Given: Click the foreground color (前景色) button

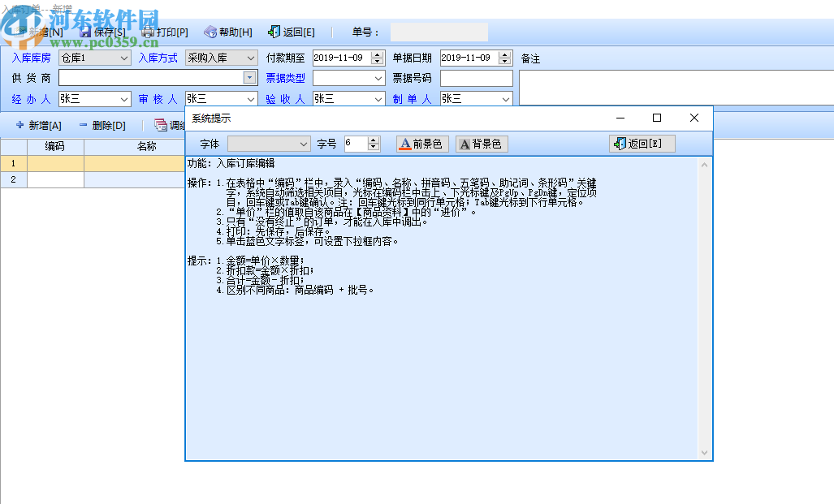Looking at the screenshot, I should [422, 144].
